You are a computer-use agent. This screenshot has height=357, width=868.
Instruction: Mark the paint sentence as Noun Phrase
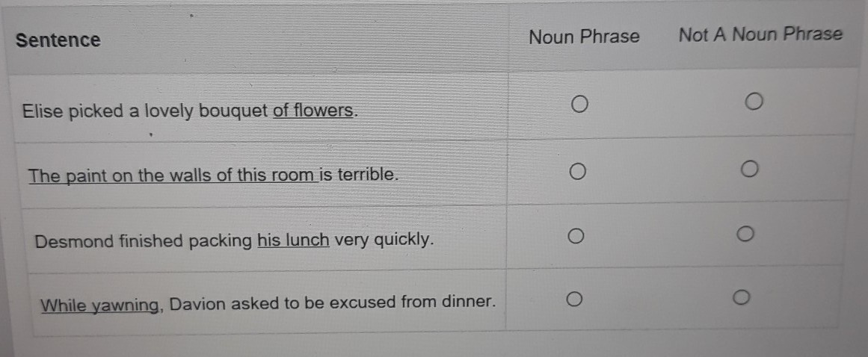point(575,173)
